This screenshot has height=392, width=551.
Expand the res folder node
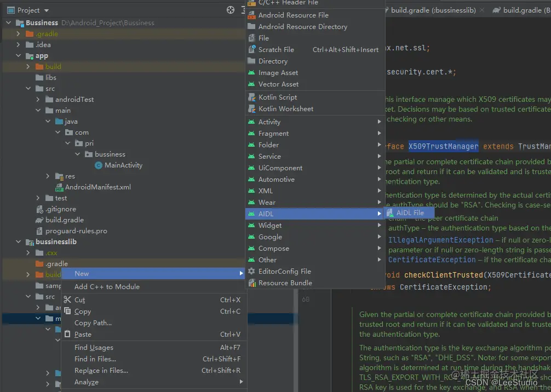click(48, 176)
